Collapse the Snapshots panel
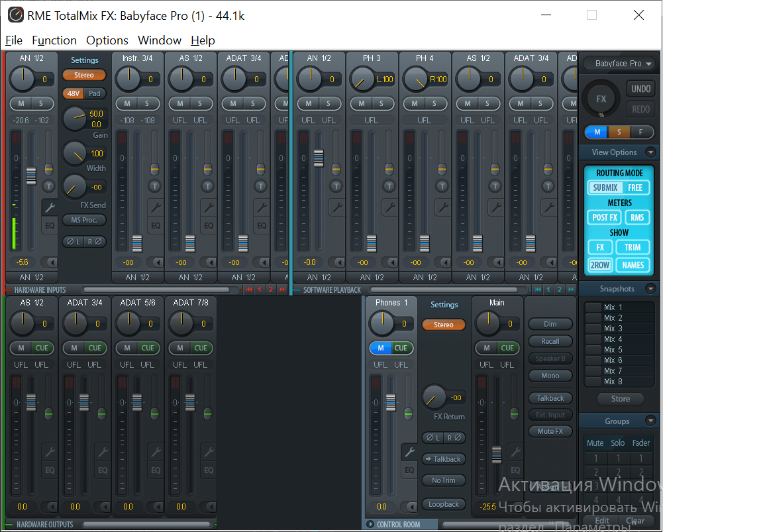 click(x=651, y=289)
